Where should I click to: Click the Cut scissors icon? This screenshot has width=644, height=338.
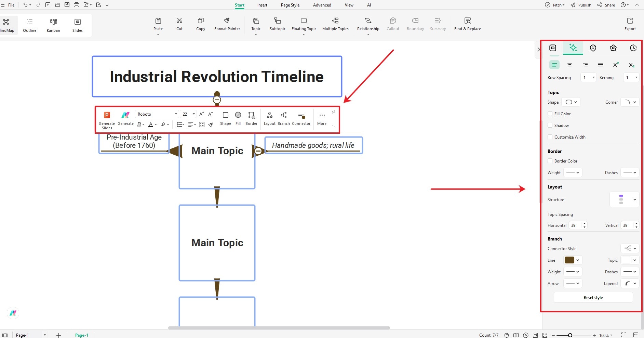pos(179,21)
